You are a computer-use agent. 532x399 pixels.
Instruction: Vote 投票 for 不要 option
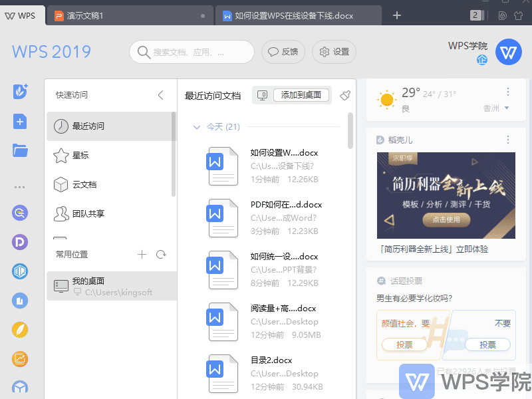[x=487, y=344]
